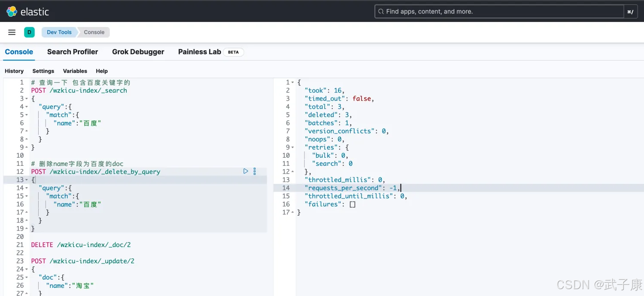Open the Grok Debugger tab
Image resolution: width=644 pixels, height=296 pixels.
point(138,52)
